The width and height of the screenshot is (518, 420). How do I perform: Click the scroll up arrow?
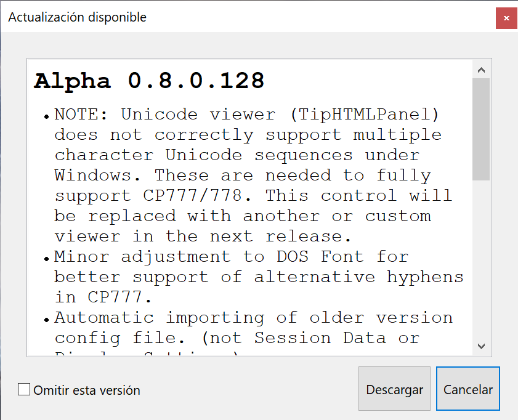coord(482,70)
